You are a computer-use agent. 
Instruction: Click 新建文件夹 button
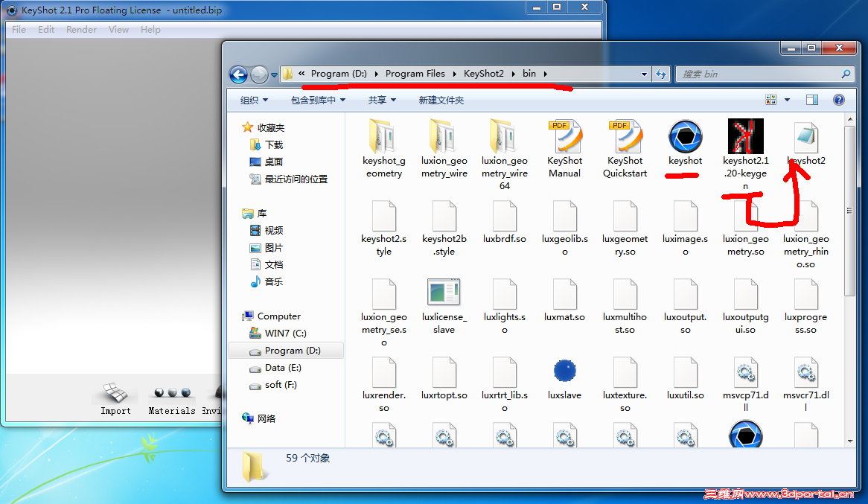441,101
